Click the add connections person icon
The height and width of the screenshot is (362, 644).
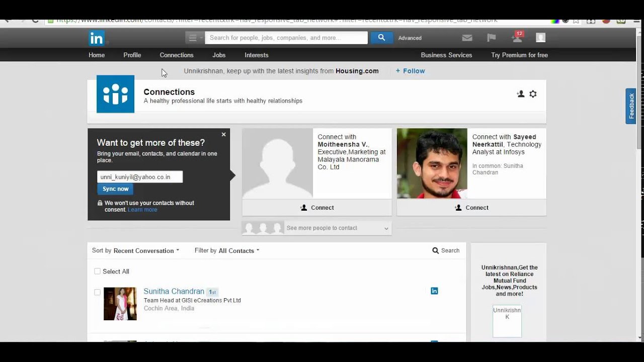(521, 94)
